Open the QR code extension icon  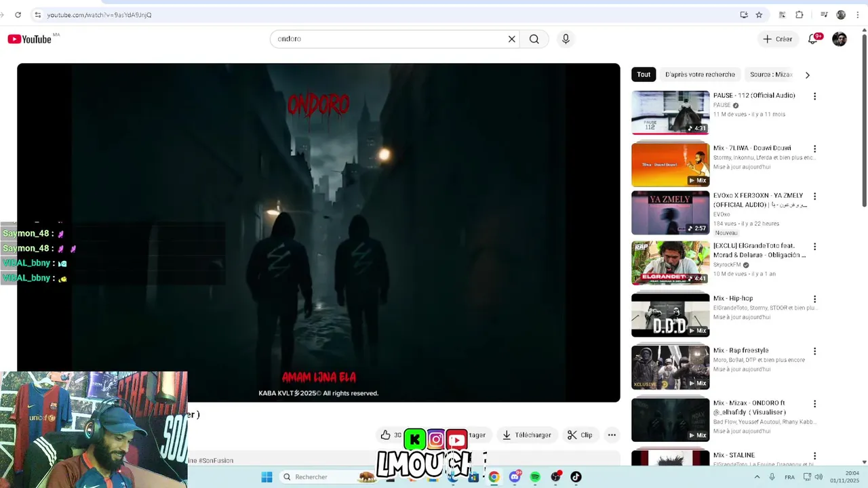point(782,15)
